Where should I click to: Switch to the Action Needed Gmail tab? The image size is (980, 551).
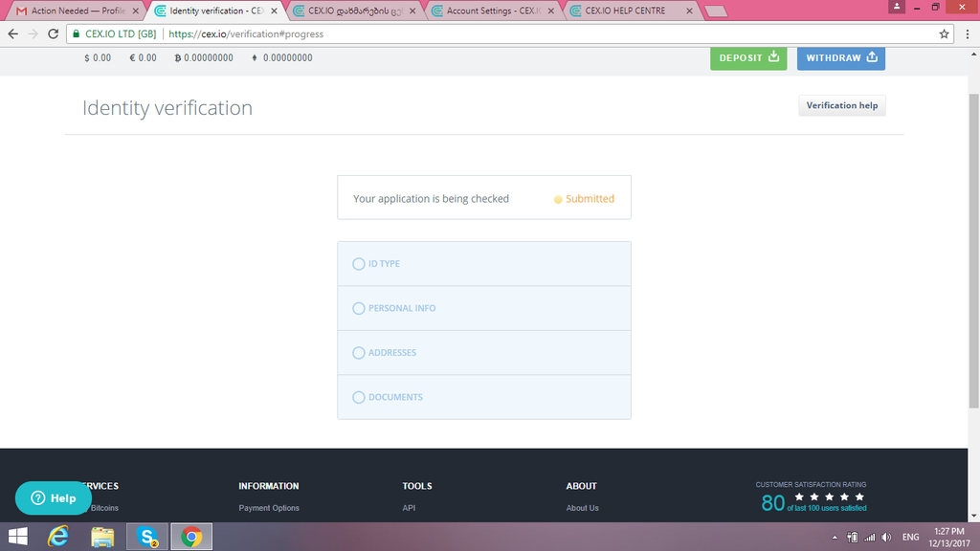pos(78,11)
